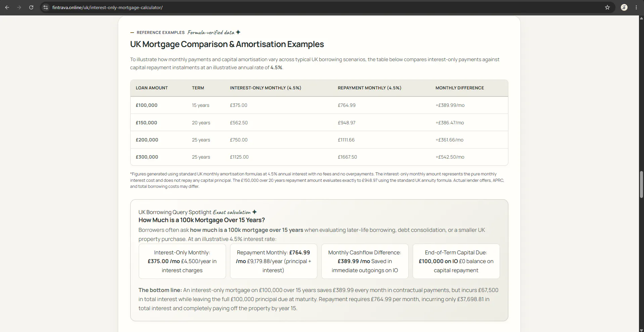The image size is (644, 332).
Task: Click the '20 years' term cell
Action: pyautogui.click(x=201, y=123)
